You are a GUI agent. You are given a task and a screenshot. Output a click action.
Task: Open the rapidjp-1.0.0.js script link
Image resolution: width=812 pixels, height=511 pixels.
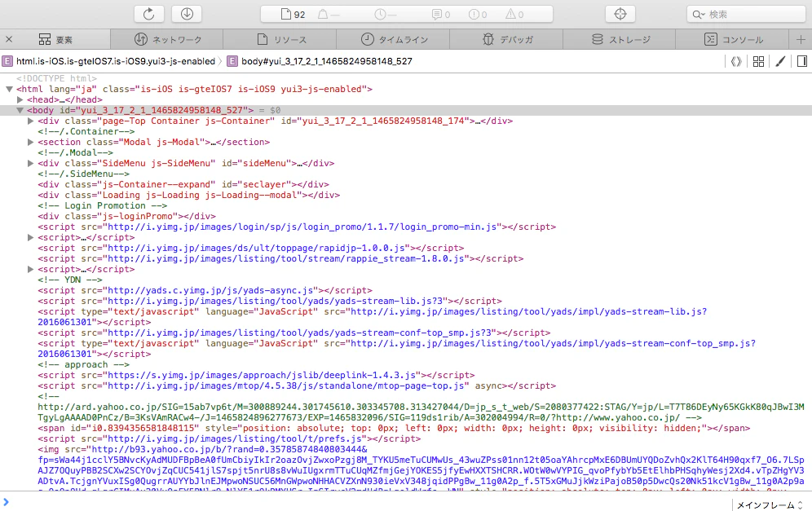point(256,248)
